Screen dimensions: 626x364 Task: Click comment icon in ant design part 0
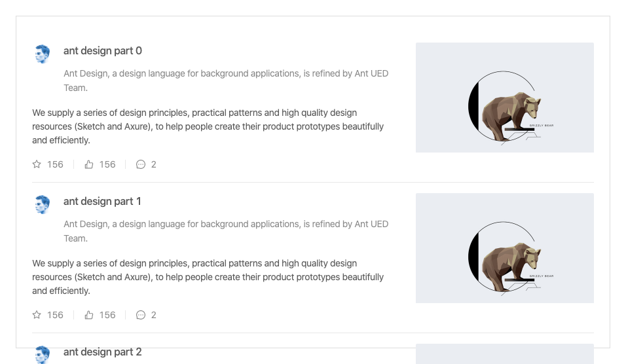[141, 164]
